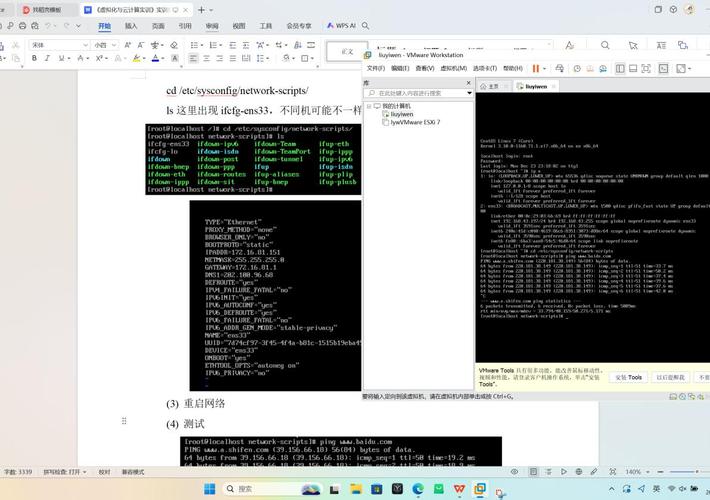Click the VMware manage snapshots icon
This screenshot has width=710, height=500.
603,68
